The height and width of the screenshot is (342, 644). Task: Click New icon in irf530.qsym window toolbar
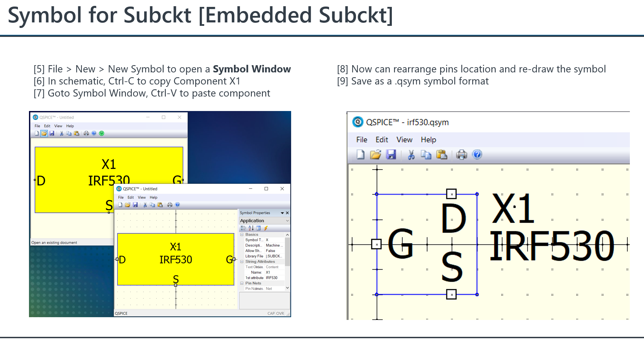coord(360,154)
